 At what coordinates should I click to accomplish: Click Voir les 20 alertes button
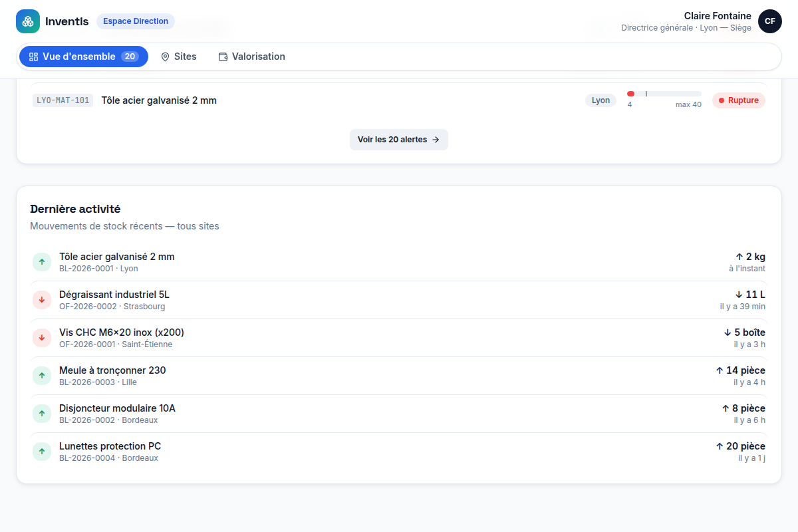(399, 140)
